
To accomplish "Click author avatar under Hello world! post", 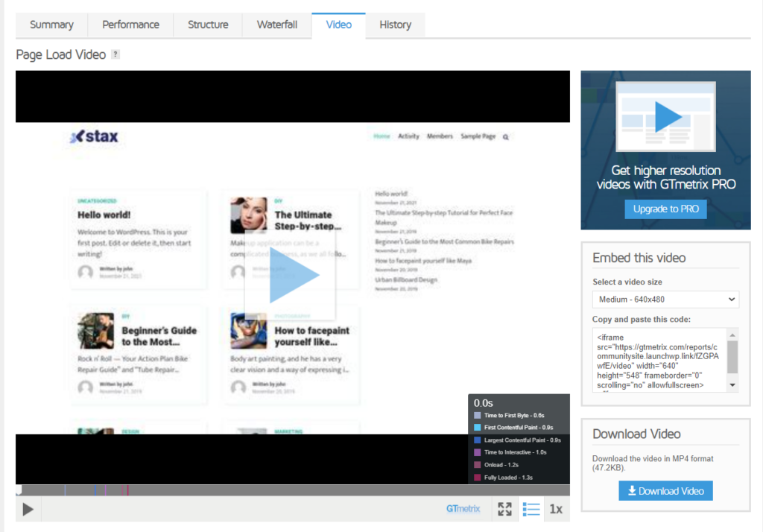I will pos(85,272).
